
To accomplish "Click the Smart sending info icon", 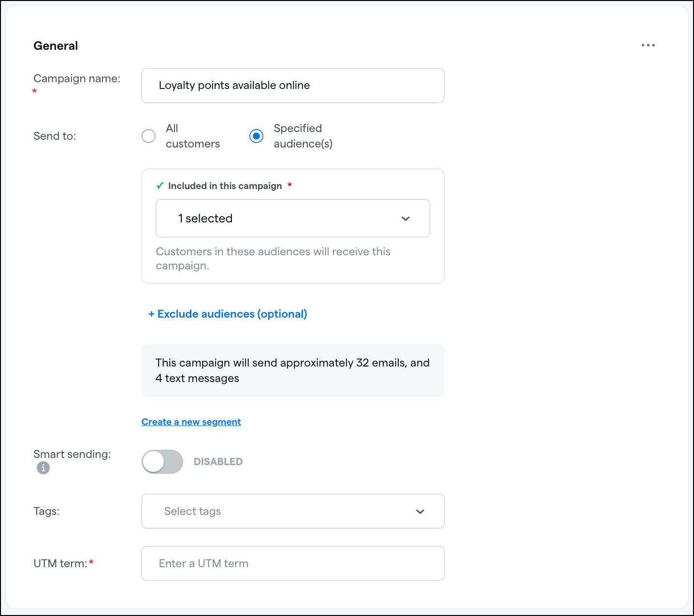I will pyautogui.click(x=43, y=468).
